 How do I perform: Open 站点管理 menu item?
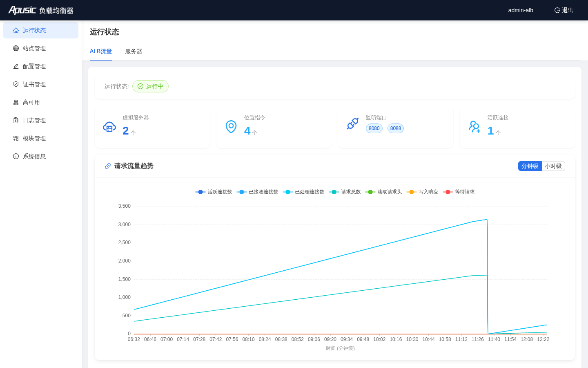click(41, 48)
